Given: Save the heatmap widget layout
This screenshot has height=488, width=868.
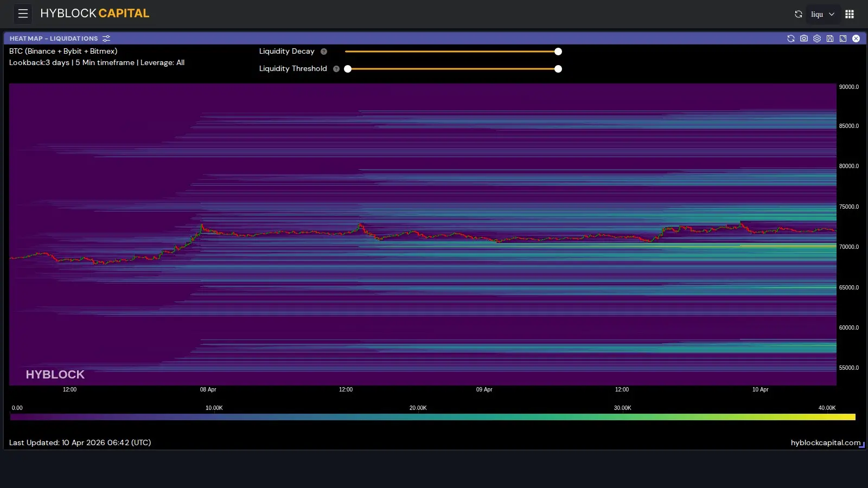Looking at the screenshot, I should coord(830,38).
